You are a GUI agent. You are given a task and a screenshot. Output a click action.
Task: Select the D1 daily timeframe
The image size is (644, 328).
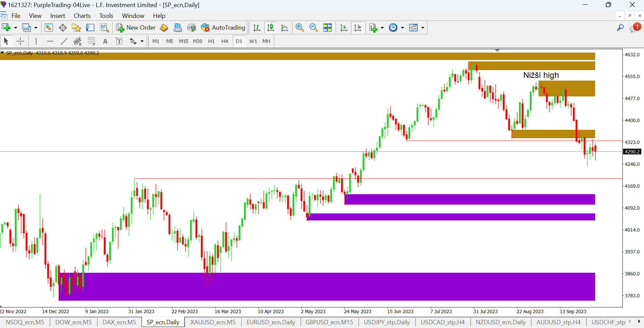pos(239,41)
